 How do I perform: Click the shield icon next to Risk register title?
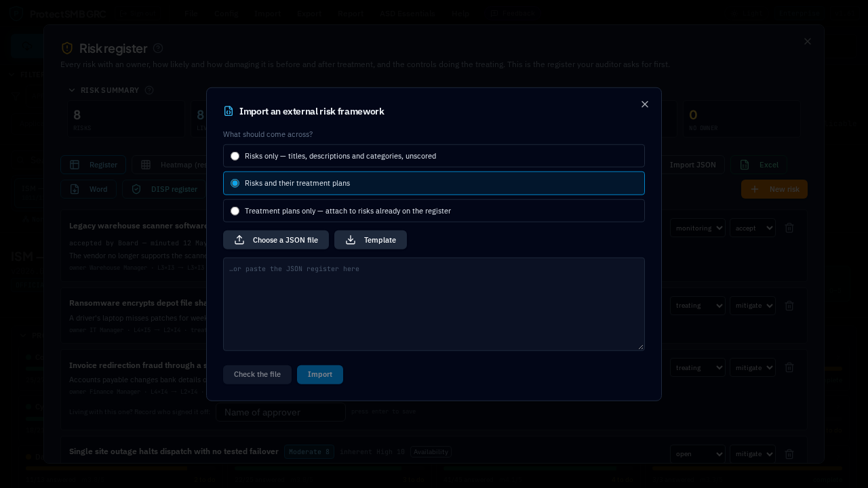(x=67, y=48)
